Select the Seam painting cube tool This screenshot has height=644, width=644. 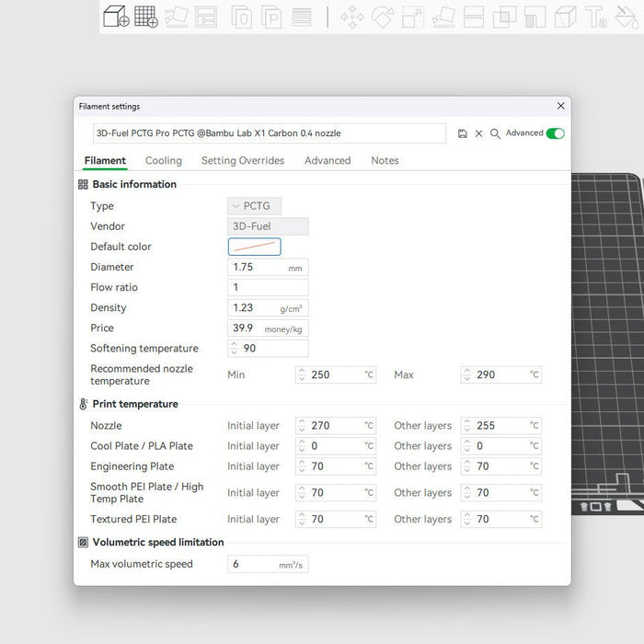pos(566,17)
